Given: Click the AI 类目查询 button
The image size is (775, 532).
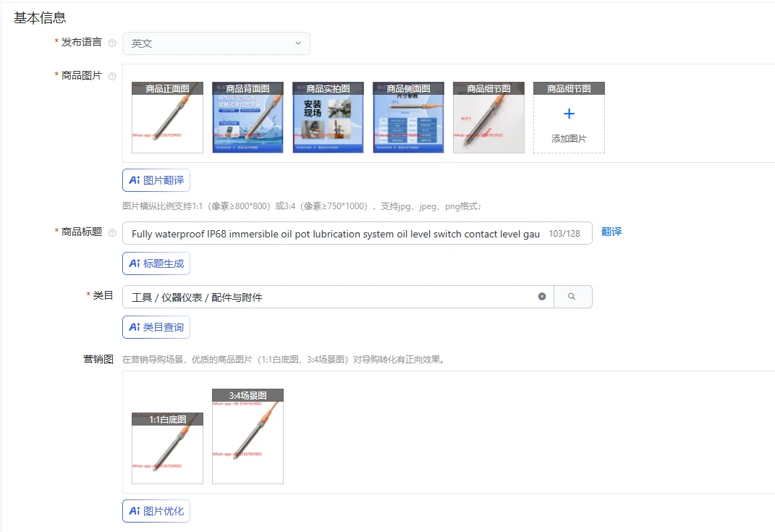Looking at the screenshot, I should [156, 327].
